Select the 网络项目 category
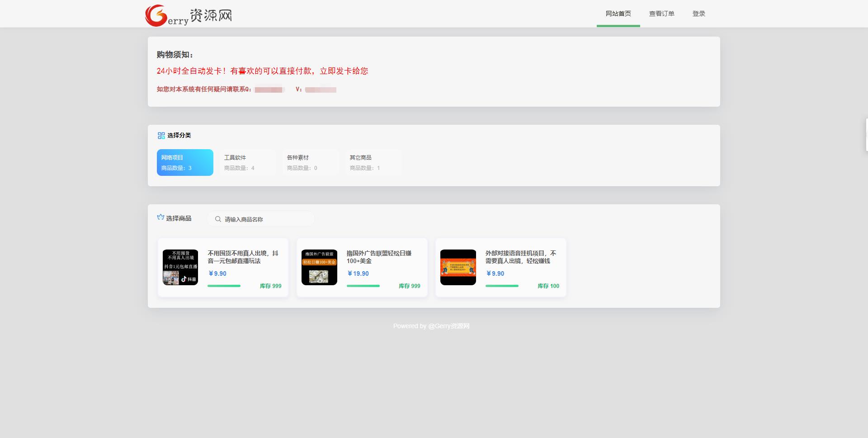 pyautogui.click(x=185, y=162)
